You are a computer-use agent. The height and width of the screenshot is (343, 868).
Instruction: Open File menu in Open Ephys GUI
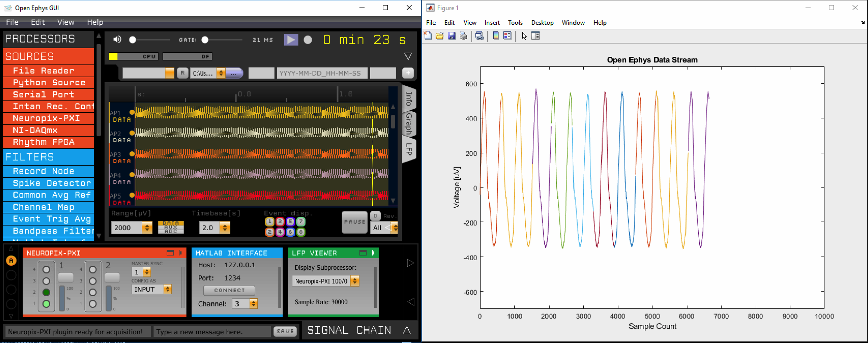click(x=12, y=22)
